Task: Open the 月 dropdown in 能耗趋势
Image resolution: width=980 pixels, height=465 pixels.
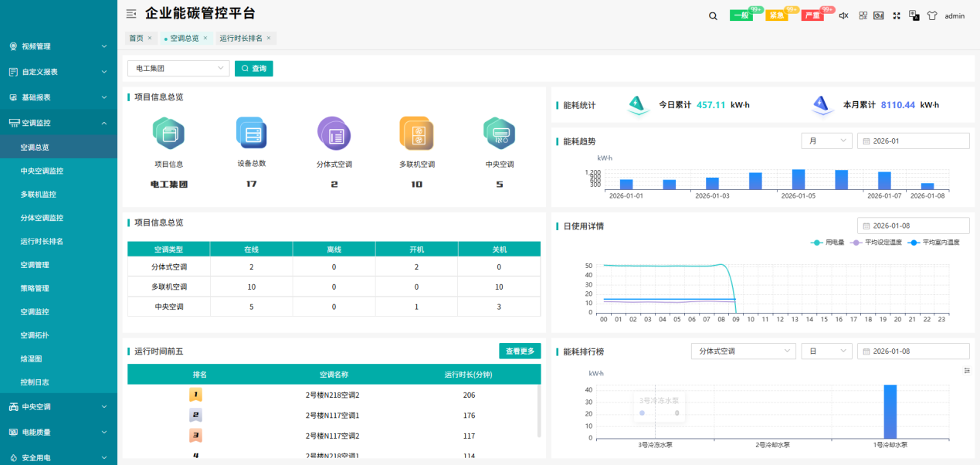Action: point(826,140)
